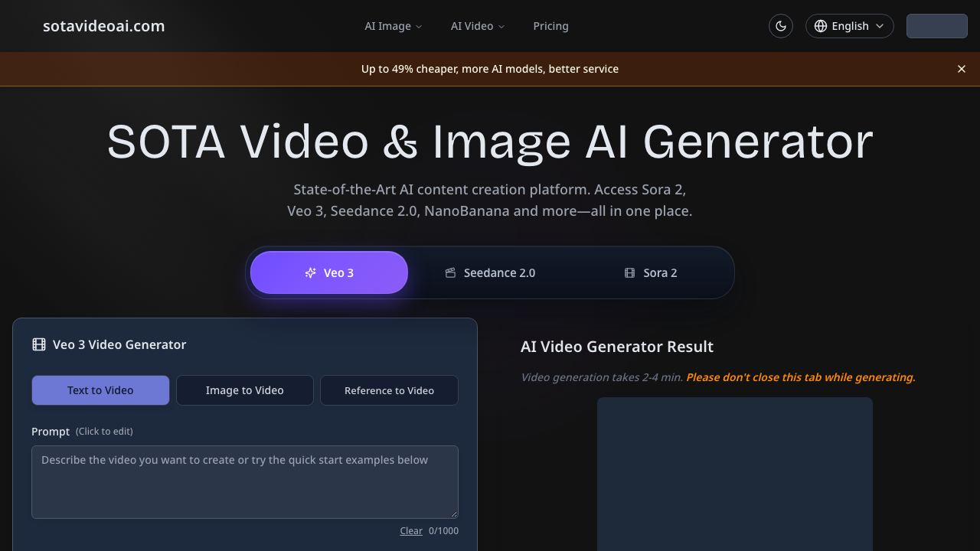Screen dimensions: 980x551
Task: Select the Veo 3 model tab
Action: [329, 272]
